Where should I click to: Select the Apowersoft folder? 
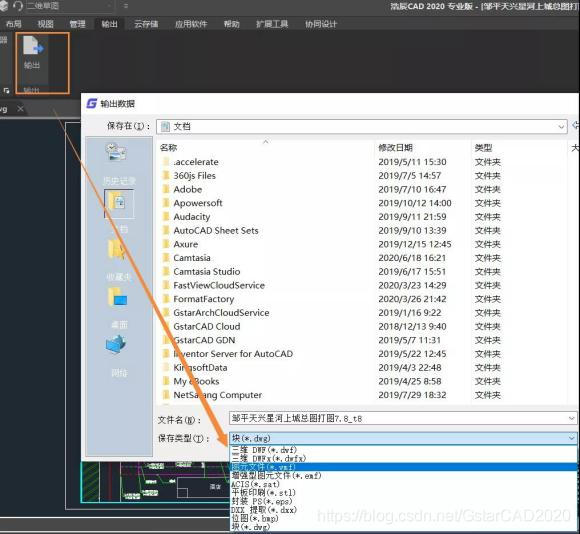tap(198, 203)
